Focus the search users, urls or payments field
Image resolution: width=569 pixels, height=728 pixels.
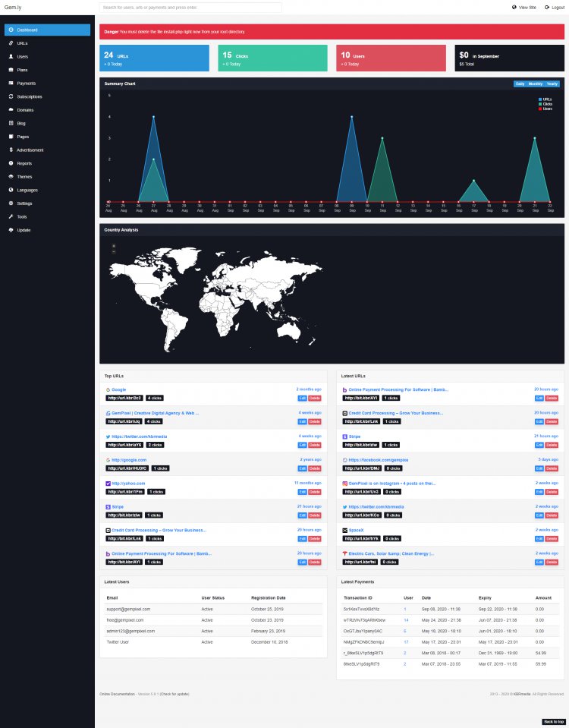190,8
